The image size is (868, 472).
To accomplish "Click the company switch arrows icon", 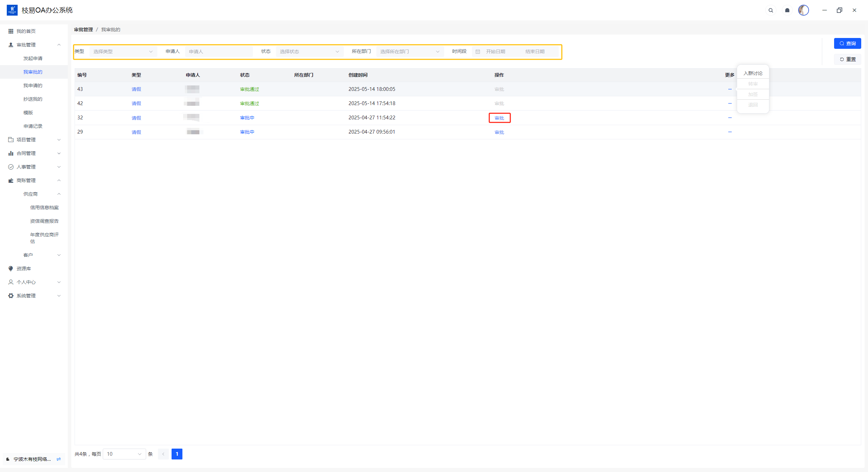I will (x=59, y=459).
